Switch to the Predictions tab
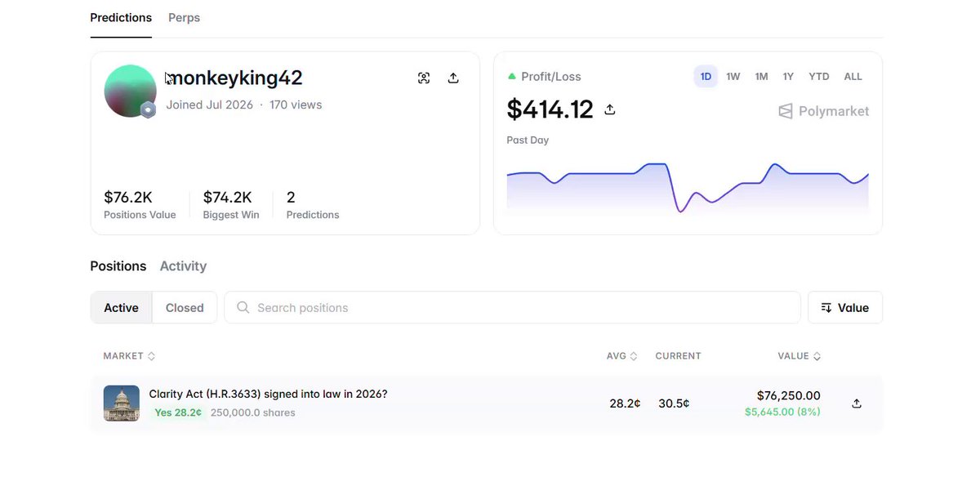Image resolution: width=980 pixels, height=477 pixels. (121, 18)
